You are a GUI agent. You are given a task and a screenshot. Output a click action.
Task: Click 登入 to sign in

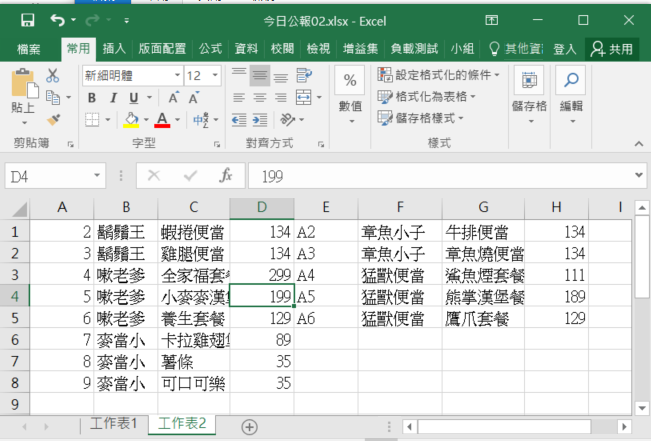(x=565, y=49)
